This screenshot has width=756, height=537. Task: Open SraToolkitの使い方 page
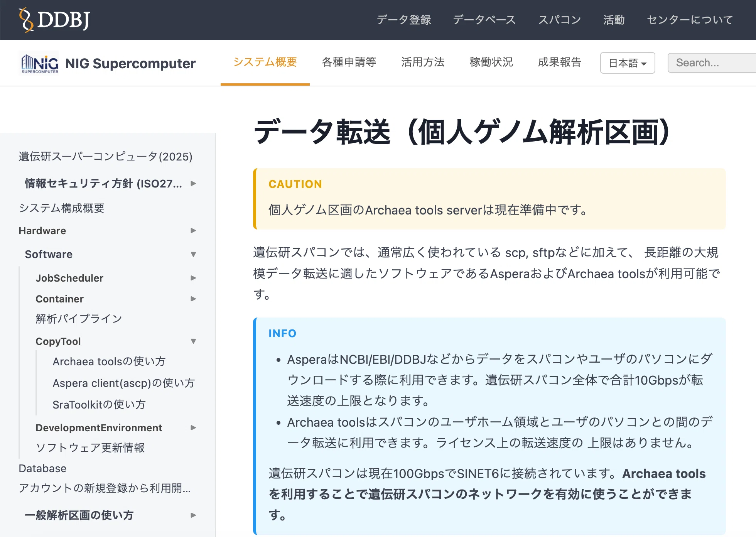[x=99, y=405]
